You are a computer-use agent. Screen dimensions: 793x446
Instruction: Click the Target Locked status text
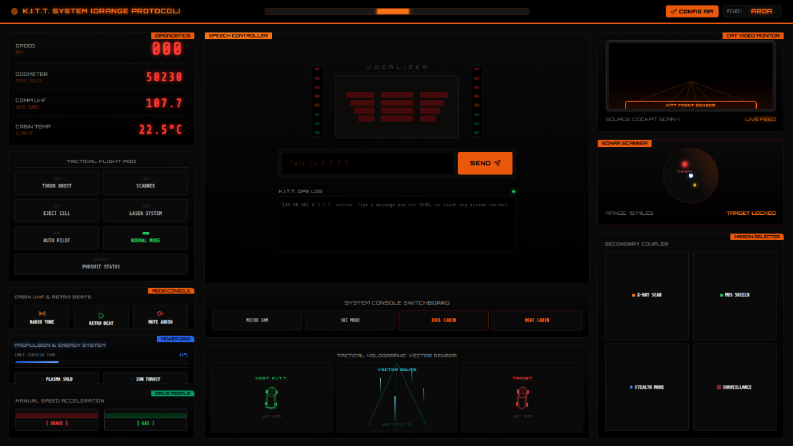(751, 213)
